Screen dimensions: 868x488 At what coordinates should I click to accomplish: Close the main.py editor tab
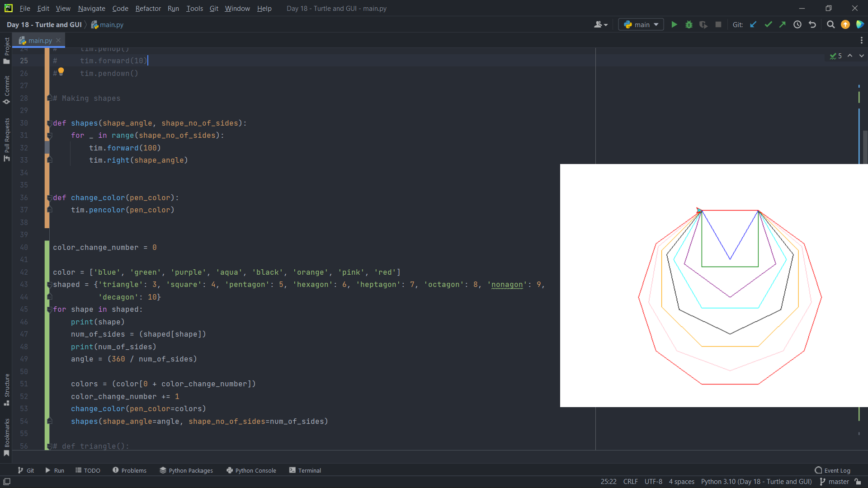coord(58,40)
